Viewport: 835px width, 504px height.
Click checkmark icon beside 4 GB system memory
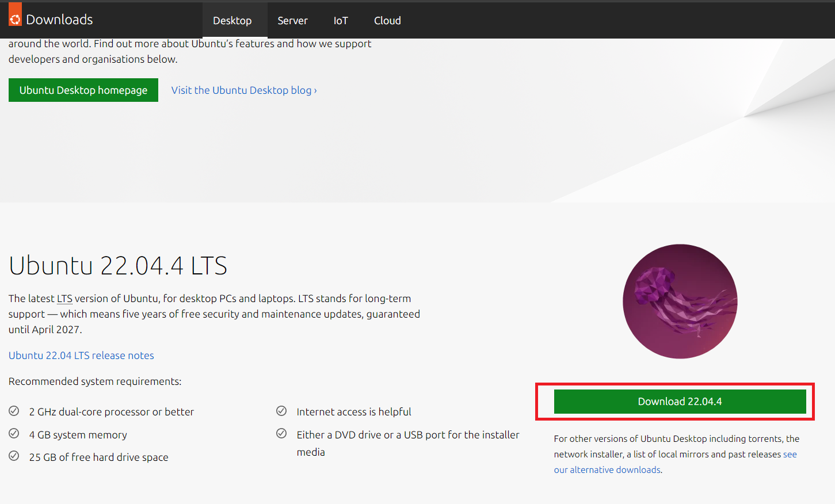tap(14, 433)
